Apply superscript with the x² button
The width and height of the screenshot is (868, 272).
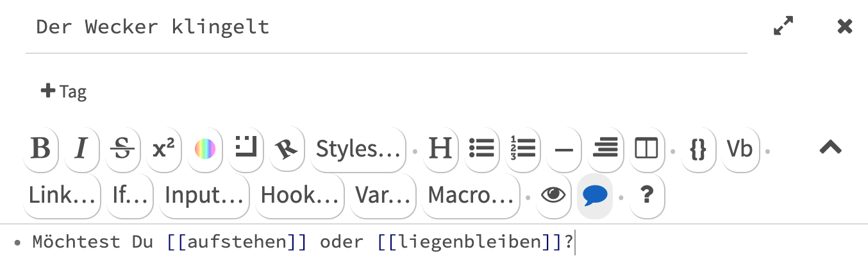(163, 149)
